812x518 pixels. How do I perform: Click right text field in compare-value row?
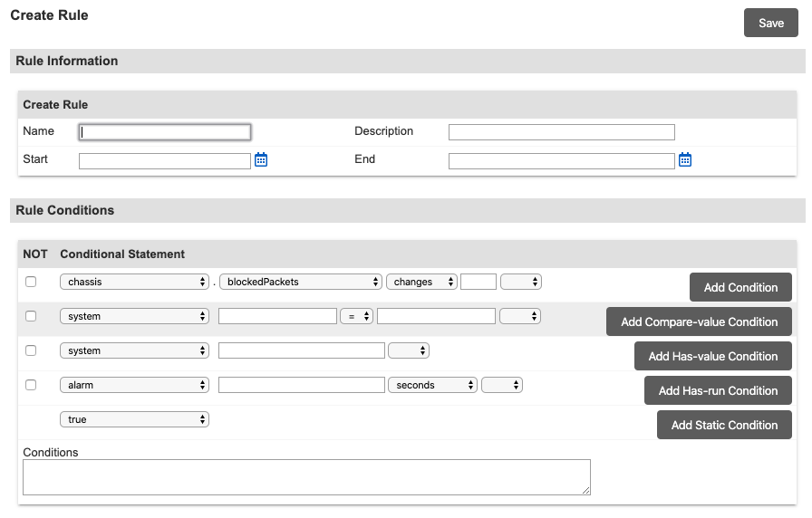pos(436,316)
